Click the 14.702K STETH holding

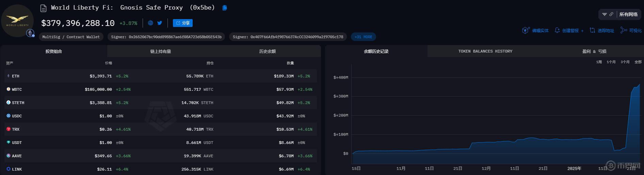click(197, 103)
